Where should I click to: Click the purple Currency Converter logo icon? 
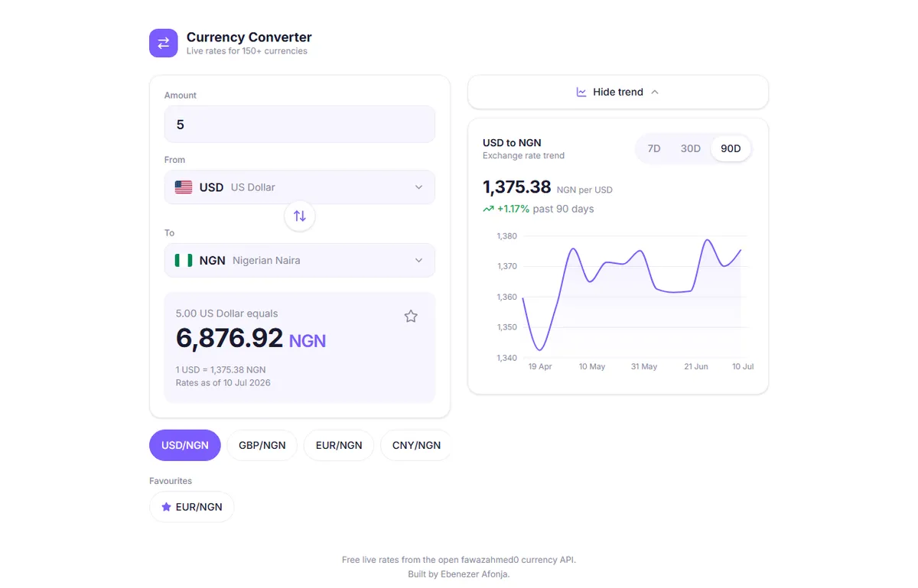163,43
